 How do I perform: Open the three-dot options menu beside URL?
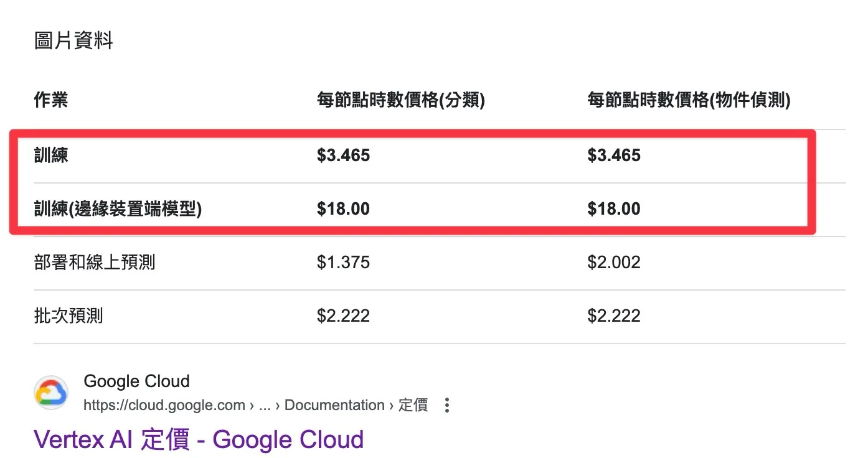(x=446, y=405)
